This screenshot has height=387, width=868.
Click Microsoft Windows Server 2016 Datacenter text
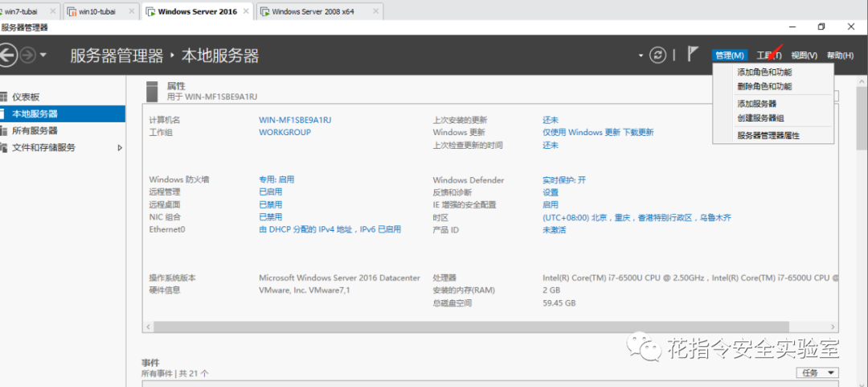339,278
